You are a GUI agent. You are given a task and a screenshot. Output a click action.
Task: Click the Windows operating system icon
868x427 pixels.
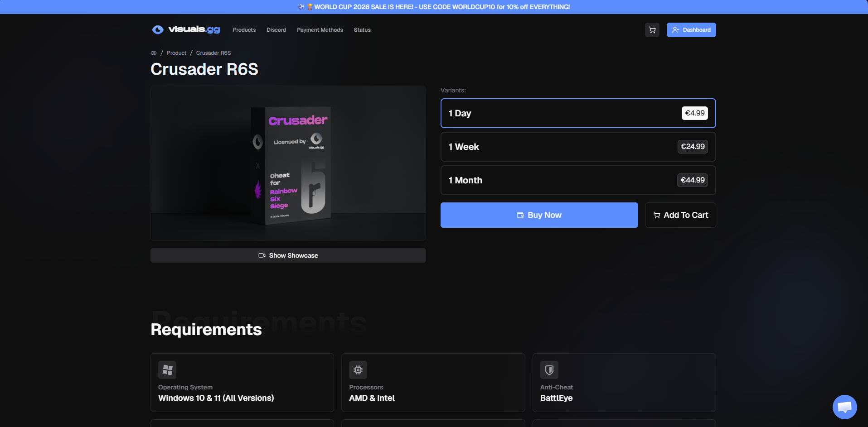pos(167,370)
